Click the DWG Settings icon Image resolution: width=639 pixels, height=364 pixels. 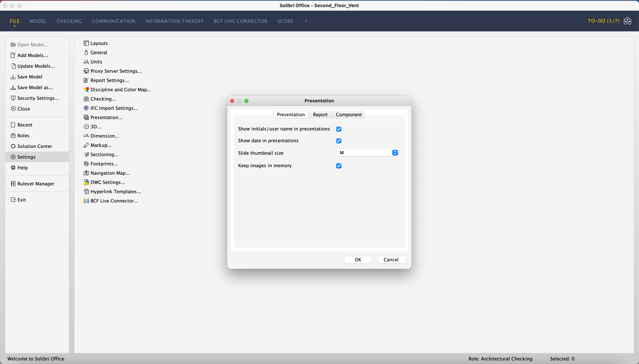point(86,182)
